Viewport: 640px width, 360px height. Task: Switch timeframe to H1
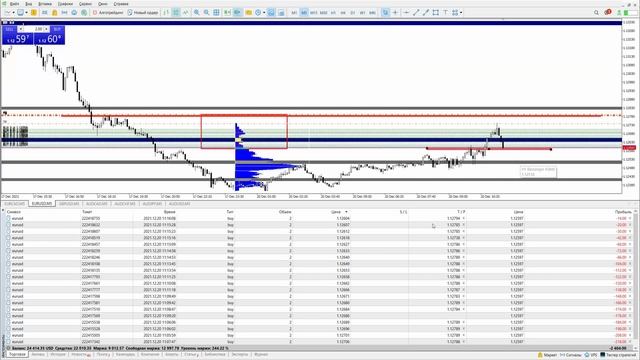(x=333, y=13)
